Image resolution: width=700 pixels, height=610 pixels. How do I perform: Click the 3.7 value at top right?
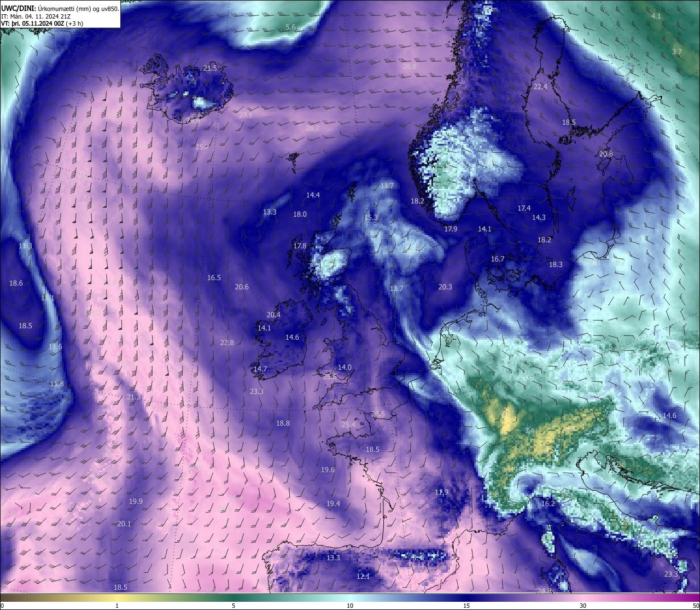[x=677, y=51]
